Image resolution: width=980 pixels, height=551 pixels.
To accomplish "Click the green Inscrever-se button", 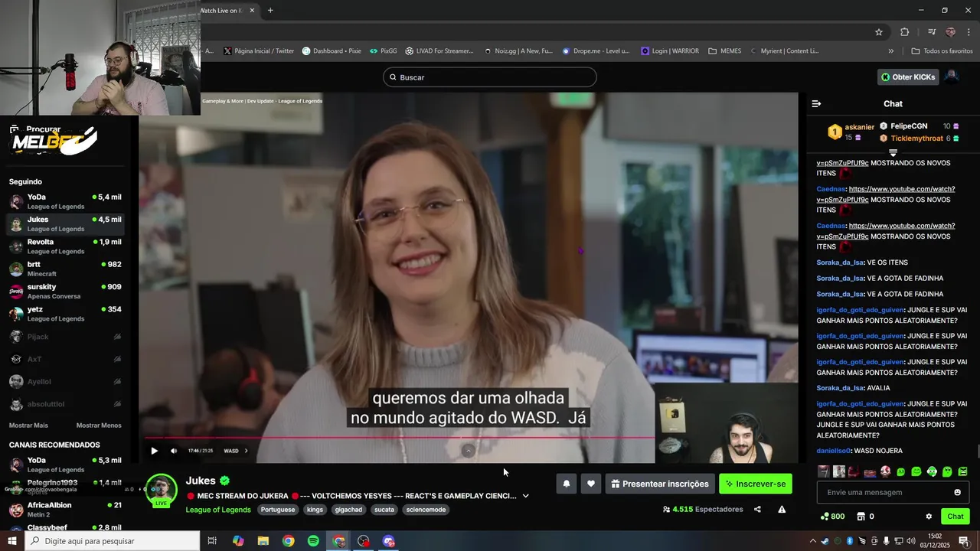I will pos(756,484).
